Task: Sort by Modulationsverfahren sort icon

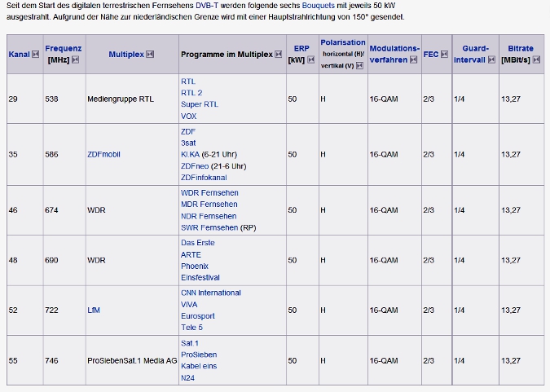Action: coord(414,60)
